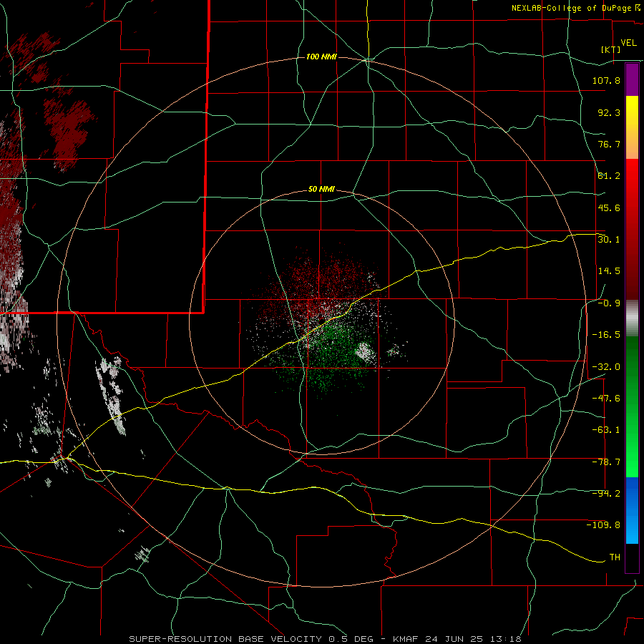644x644 pixels.
Task: Click the purple segment of the velocity color bar
Action: [632, 79]
